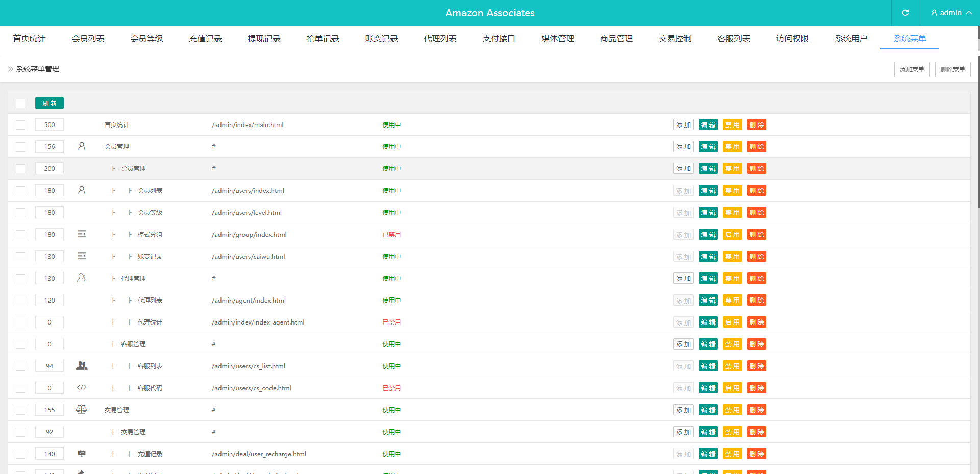Click the list icon in 账变记录 row
The width and height of the screenshot is (980, 474).
(82, 256)
